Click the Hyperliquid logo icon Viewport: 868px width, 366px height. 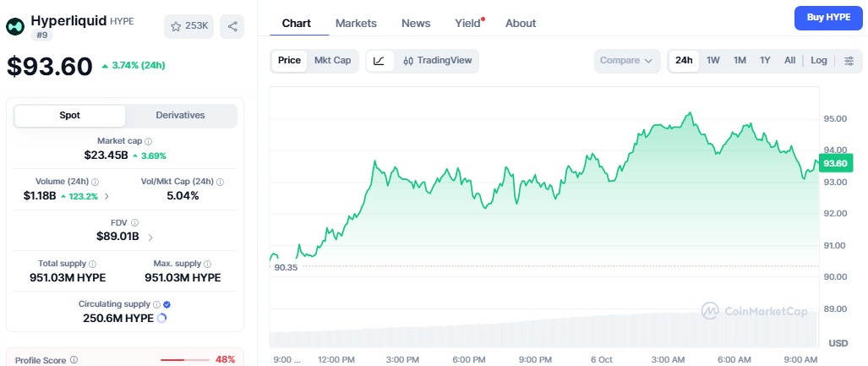point(15,26)
